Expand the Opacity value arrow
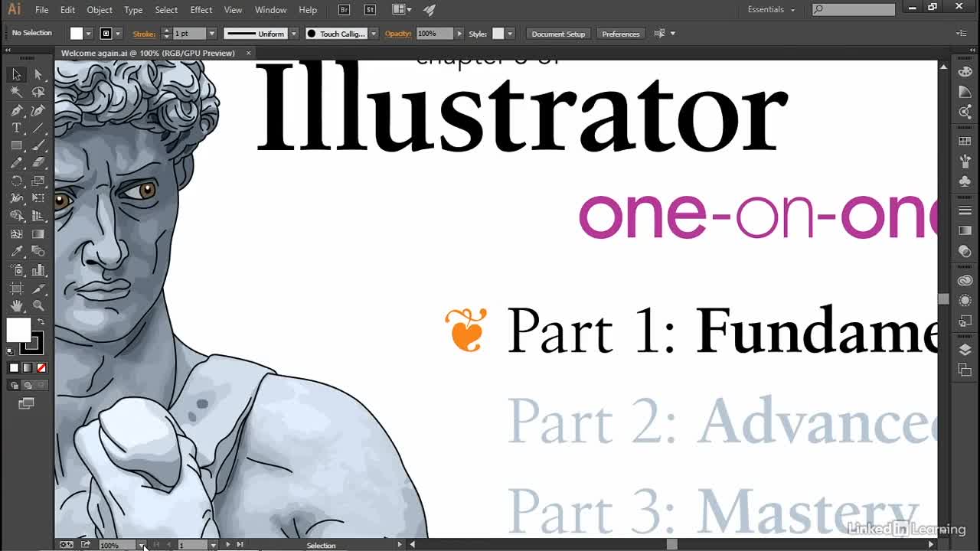This screenshot has height=551, width=980. tap(459, 34)
